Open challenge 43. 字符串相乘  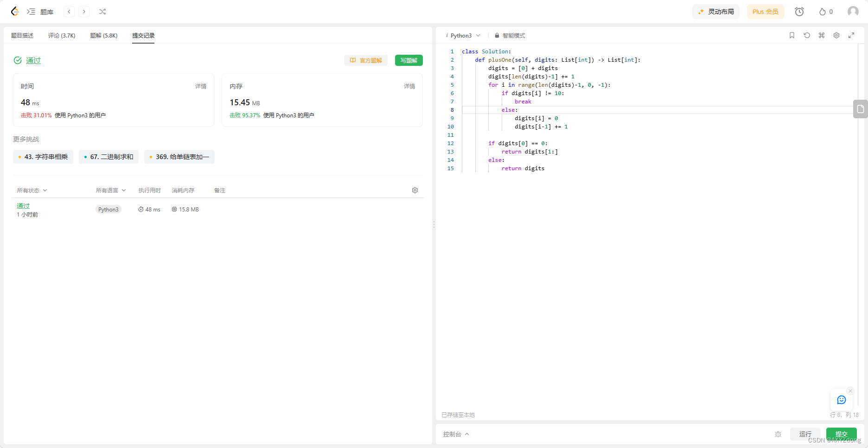[43, 157]
